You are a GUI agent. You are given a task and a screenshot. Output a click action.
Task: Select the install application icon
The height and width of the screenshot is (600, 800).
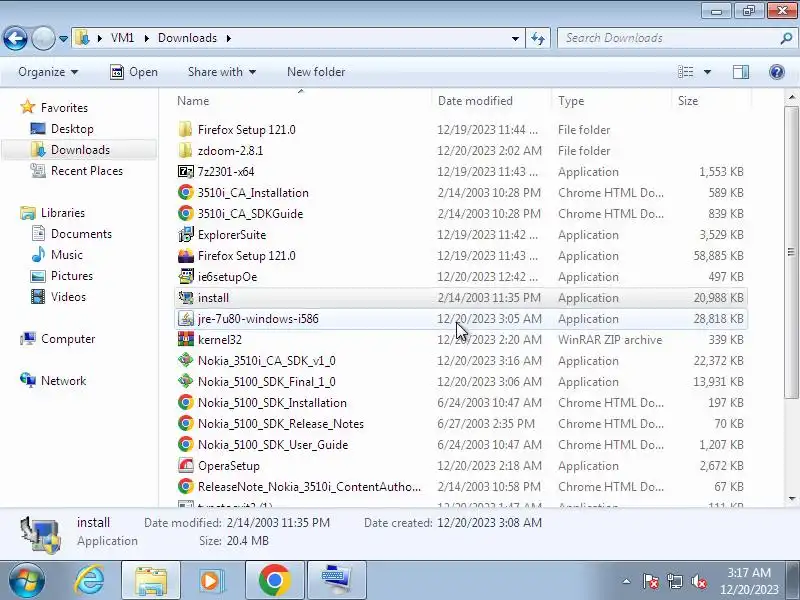pos(186,297)
